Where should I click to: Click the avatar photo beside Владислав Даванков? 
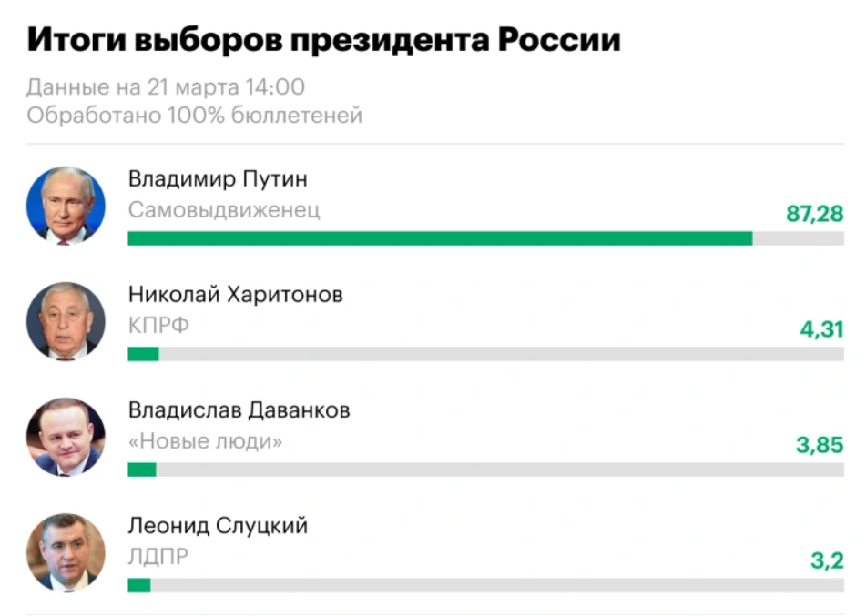tap(66, 437)
